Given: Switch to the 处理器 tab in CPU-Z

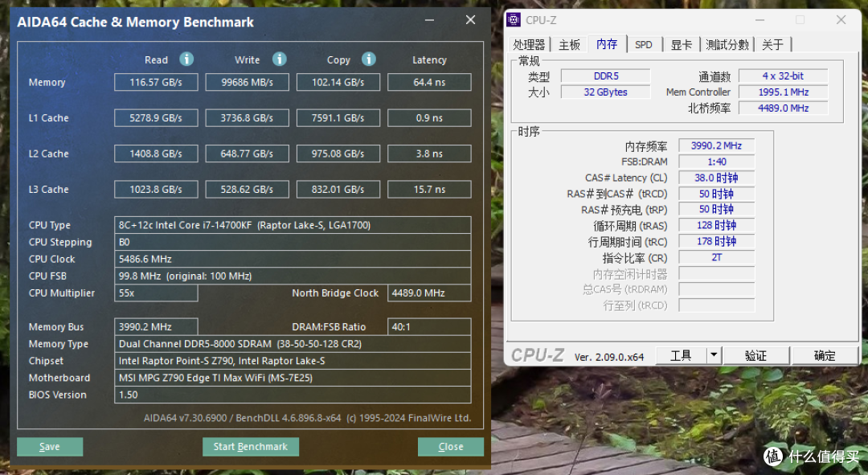Looking at the screenshot, I should point(529,44).
